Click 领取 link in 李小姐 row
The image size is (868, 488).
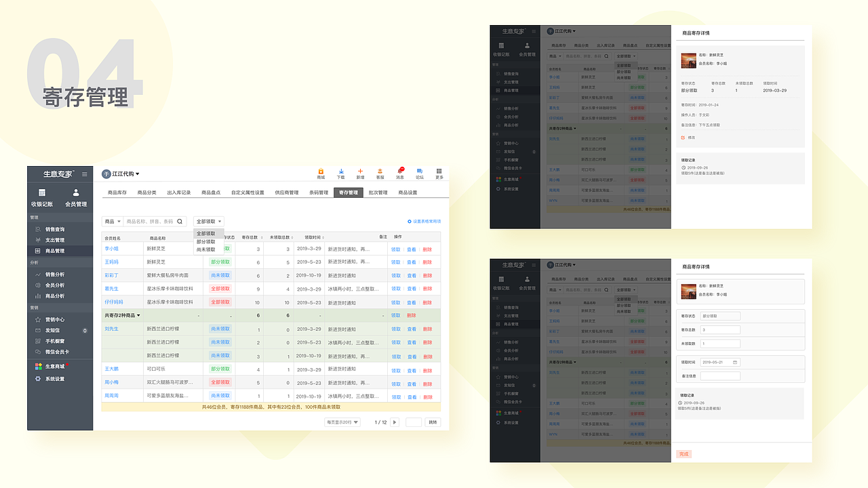(395, 249)
